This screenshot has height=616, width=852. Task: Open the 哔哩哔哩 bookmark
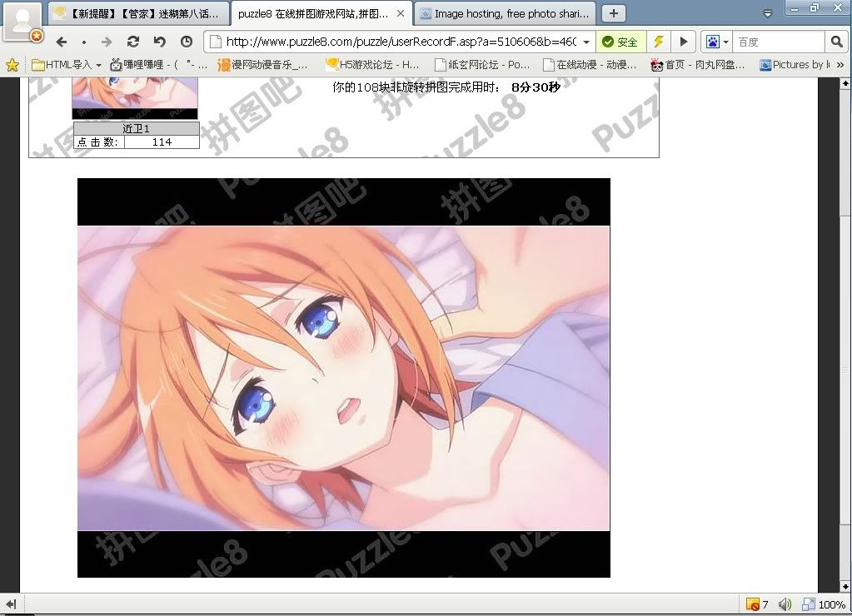click(158, 65)
